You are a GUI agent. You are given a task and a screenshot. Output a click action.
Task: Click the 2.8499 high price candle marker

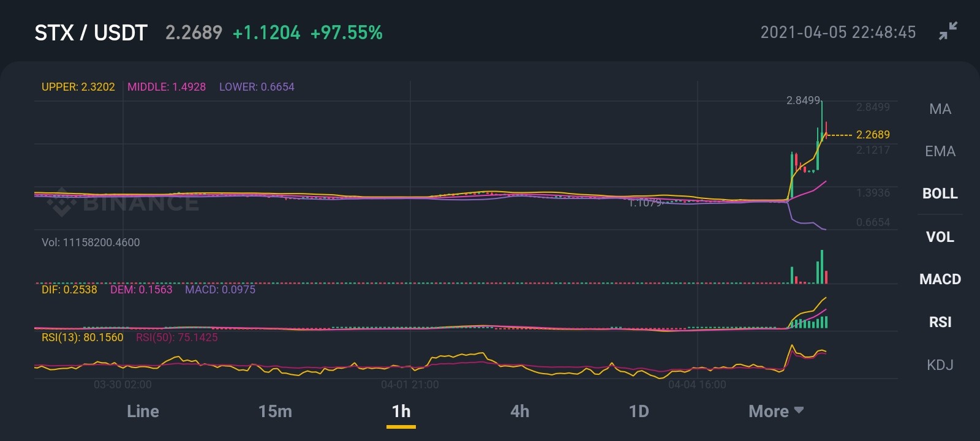[802, 100]
